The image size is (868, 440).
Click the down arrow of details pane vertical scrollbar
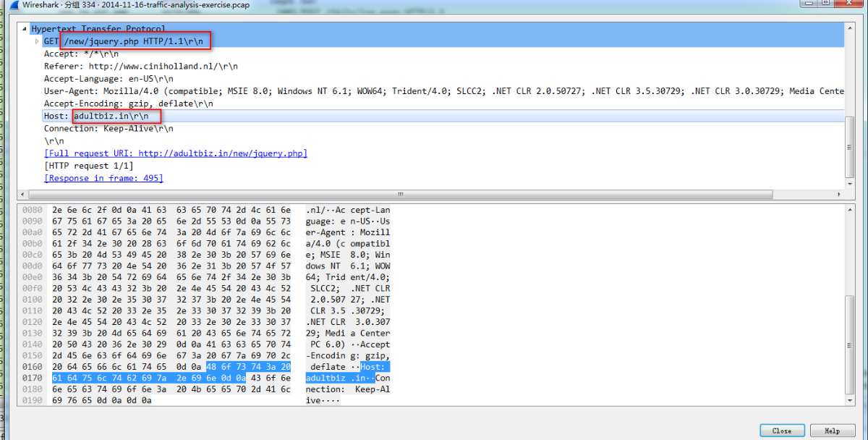coord(850,185)
